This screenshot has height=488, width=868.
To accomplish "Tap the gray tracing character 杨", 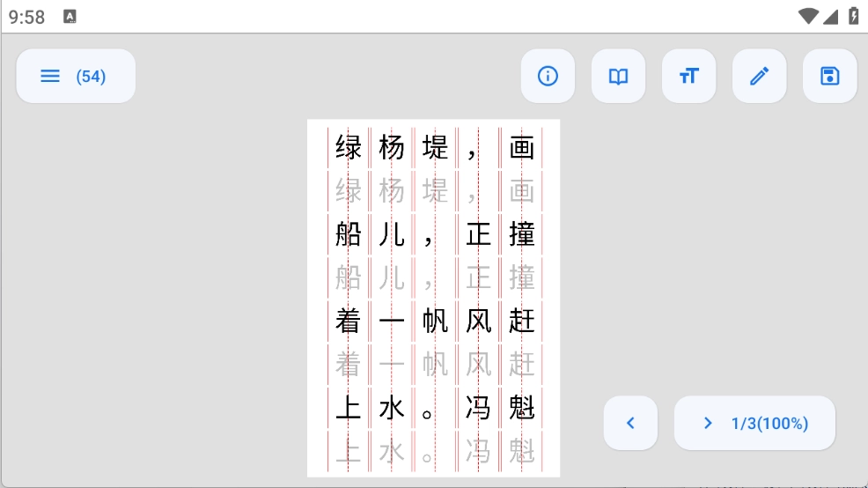I will tap(392, 191).
